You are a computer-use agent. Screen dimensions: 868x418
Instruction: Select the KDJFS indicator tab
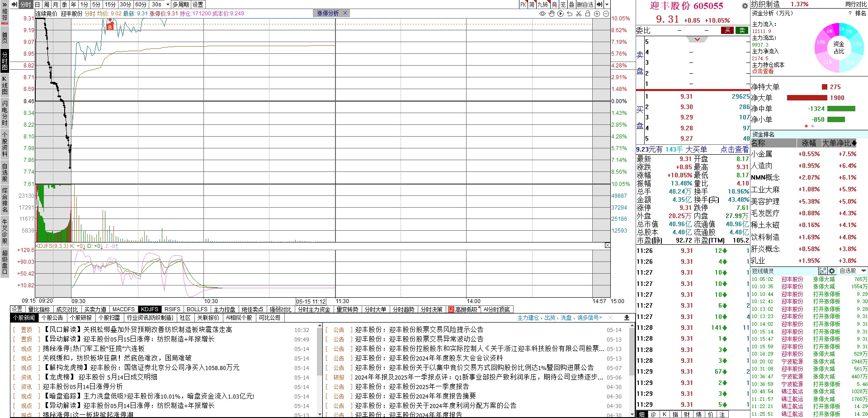[149, 309]
